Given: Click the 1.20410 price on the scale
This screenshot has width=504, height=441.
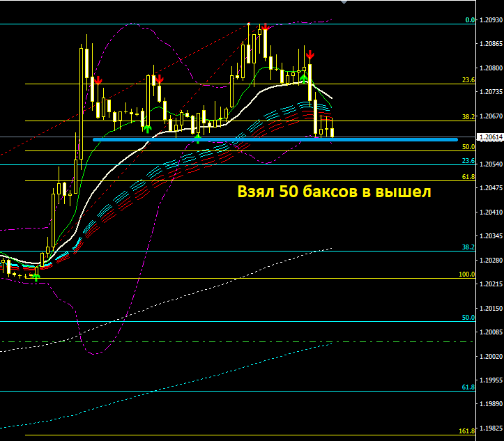Looking at the screenshot, I should click(x=491, y=212).
